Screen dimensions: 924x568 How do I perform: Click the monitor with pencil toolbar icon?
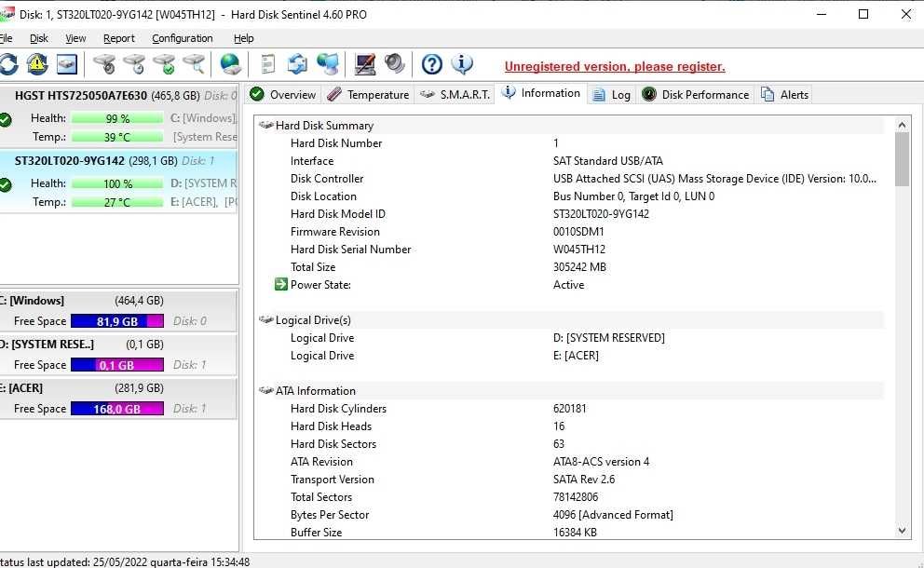(365, 64)
